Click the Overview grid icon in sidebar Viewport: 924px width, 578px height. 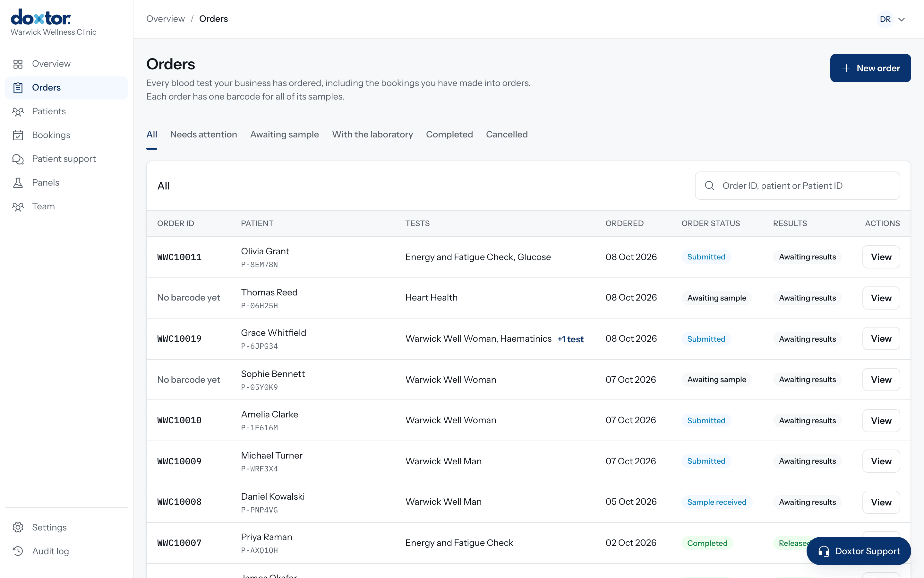click(x=18, y=64)
